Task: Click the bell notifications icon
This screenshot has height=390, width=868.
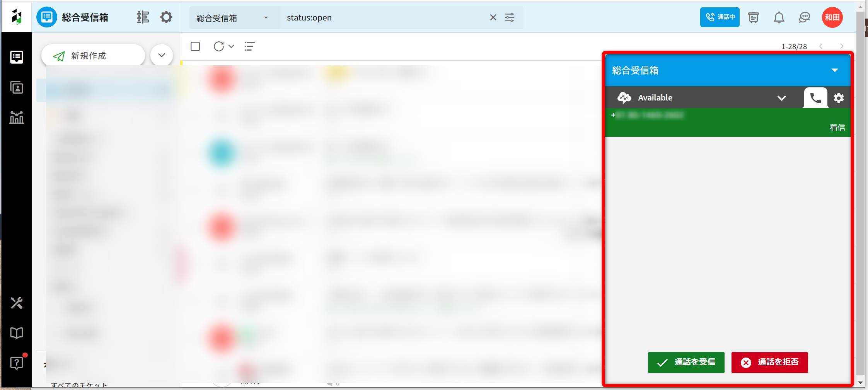Action: pyautogui.click(x=779, y=17)
